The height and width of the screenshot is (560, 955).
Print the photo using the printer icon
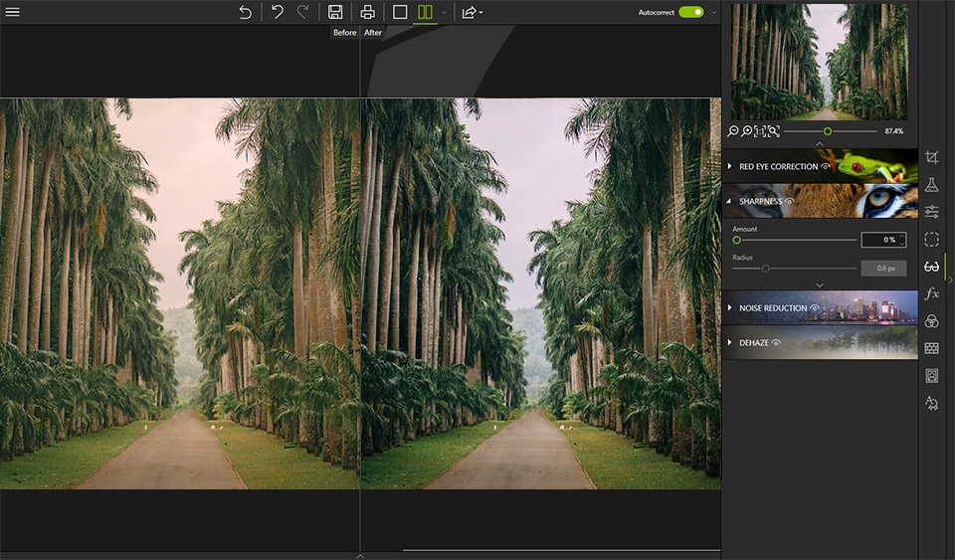pyautogui.click(x=367, y=12)
